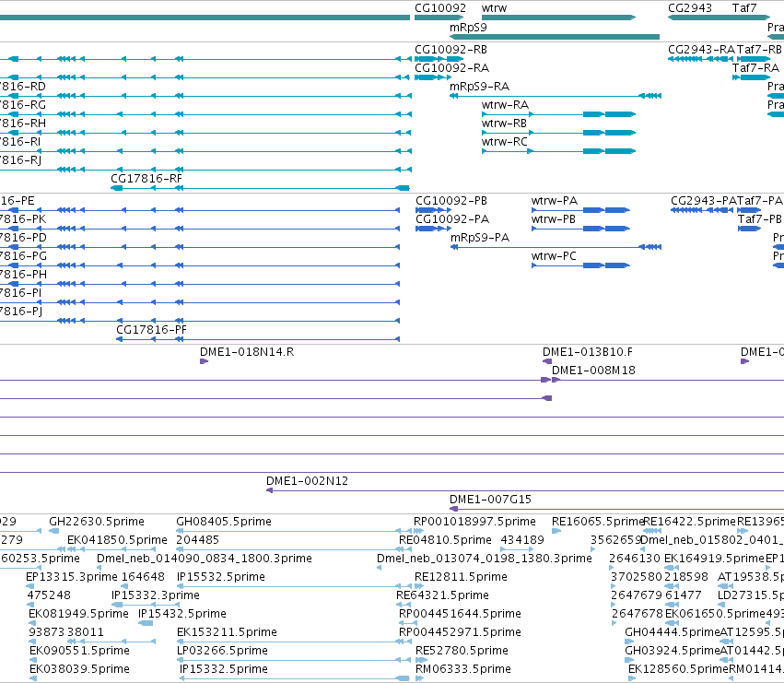Select EST EP13315.3prime label
The height and width of the screenshot is (683, 784).
coord(72,577)
